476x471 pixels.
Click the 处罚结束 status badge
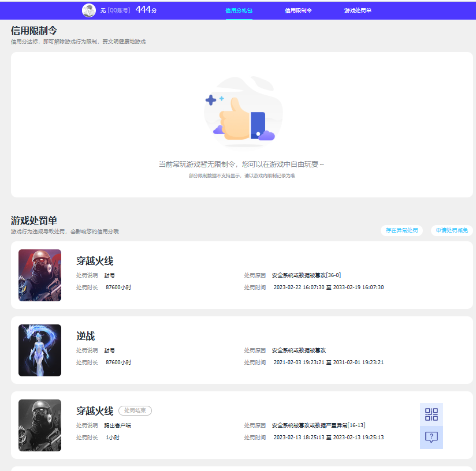(x=135, y=410)
